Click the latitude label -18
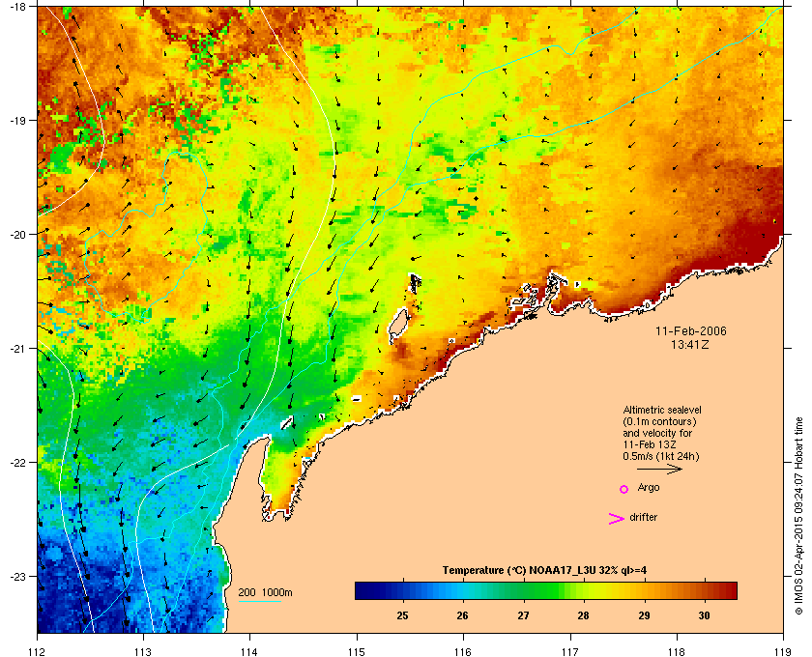The image size is (812, 657). tap(18, 6)
